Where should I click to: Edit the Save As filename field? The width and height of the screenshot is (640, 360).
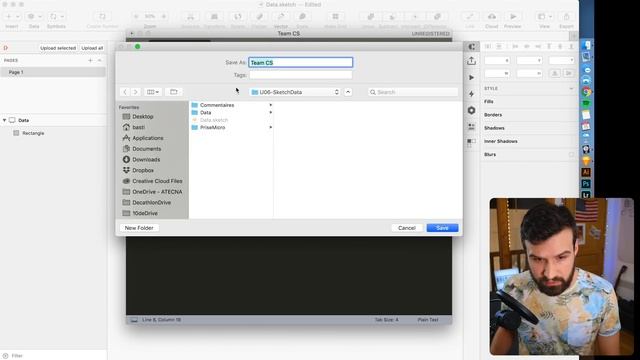tap(301, 62)
